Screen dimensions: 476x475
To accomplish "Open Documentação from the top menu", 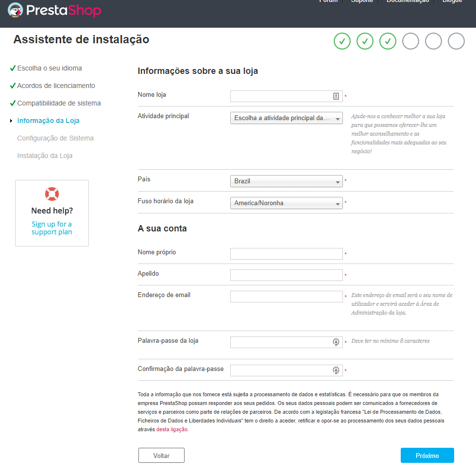I will coord(408,1).
